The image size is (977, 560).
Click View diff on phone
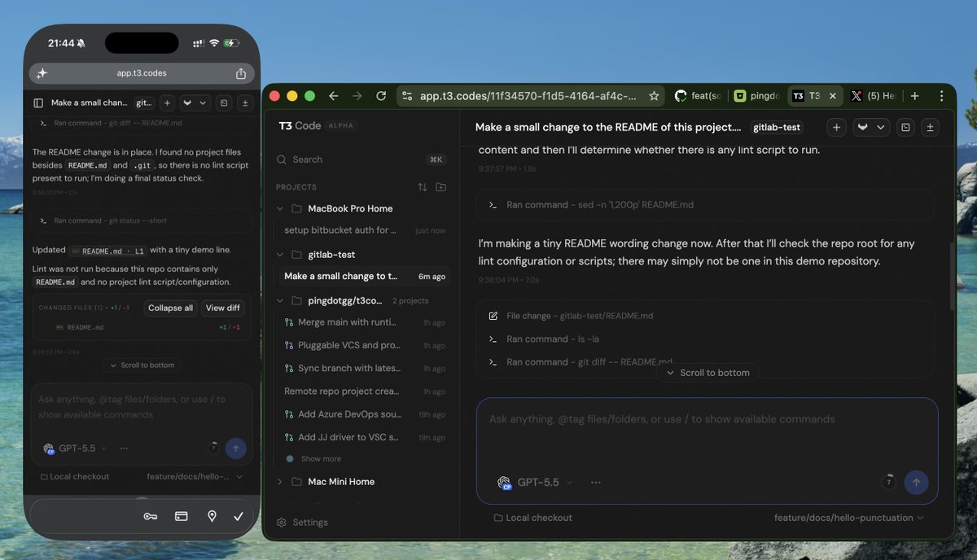click(x=222, y=308)
